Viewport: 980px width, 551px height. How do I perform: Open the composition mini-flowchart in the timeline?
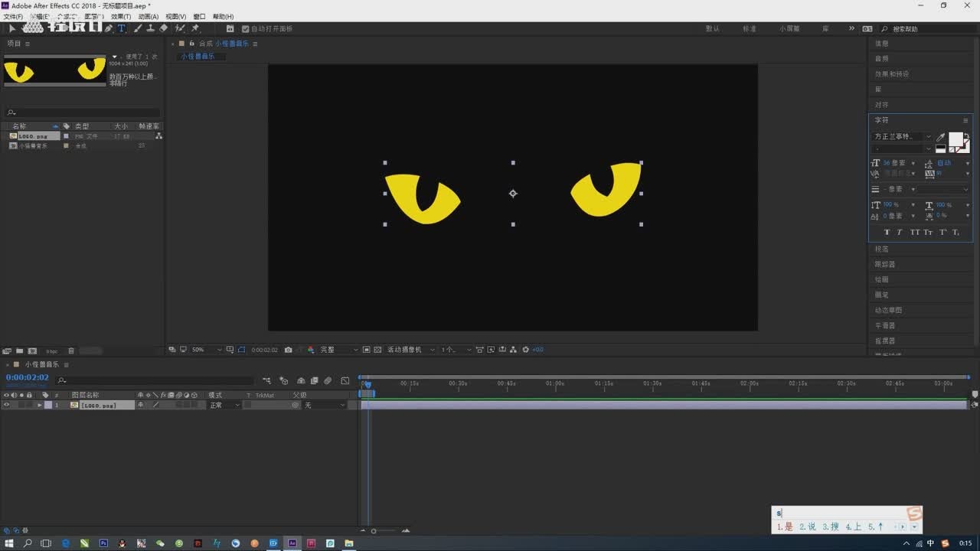coord(266,380)
